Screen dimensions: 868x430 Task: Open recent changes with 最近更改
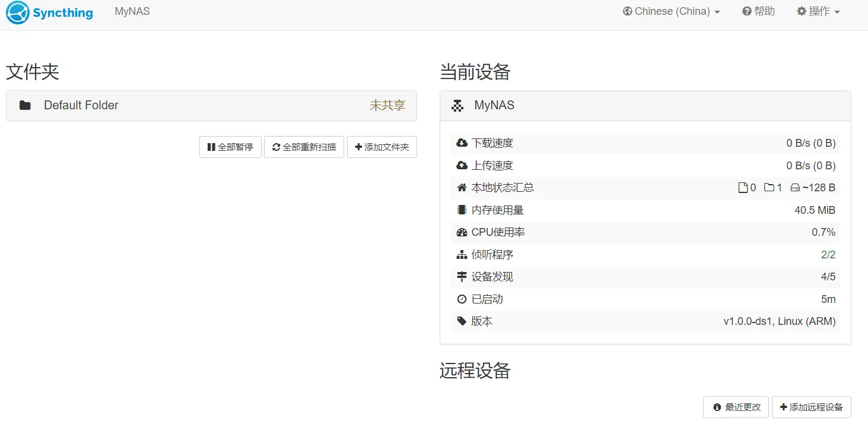click(x=736, y=407)
